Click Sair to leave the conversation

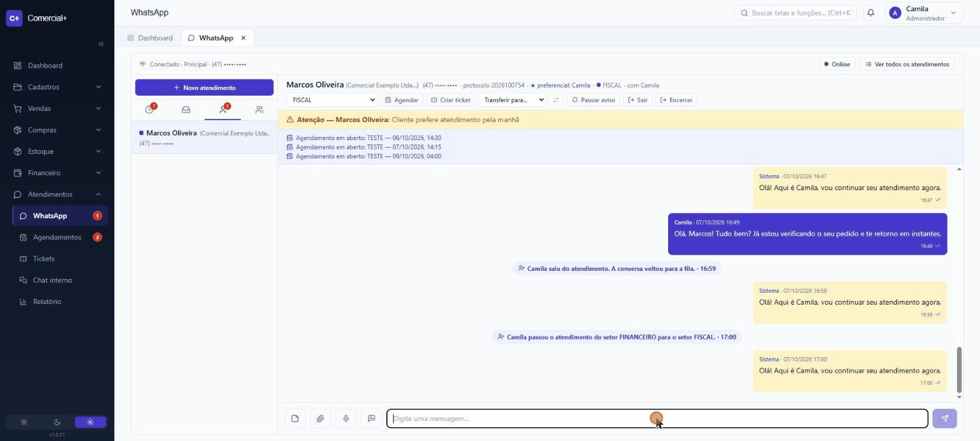637,100
